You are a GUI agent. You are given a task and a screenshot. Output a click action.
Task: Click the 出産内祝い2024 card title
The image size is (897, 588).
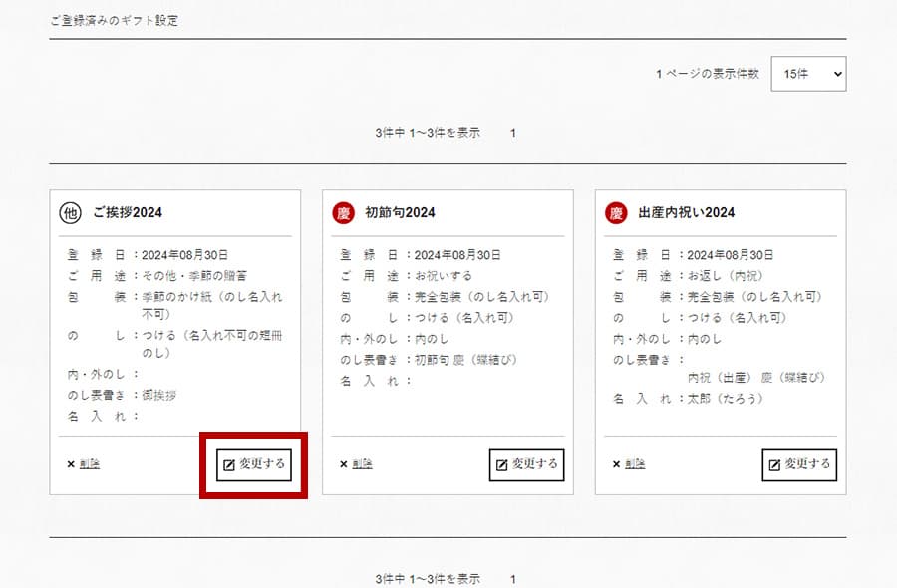[686, 212]
